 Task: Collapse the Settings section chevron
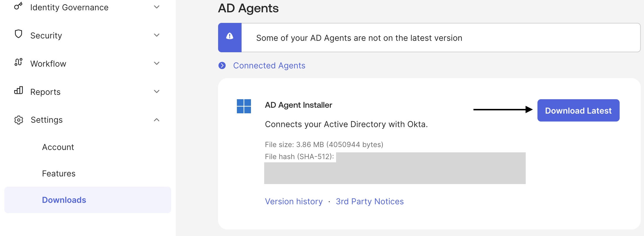pos(157,120)
